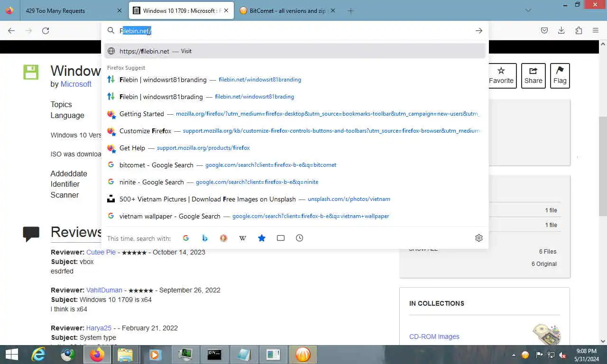This screenshot has height=364, width=607.
Task: Open the Extensions puzzle icon
Action: (x=579, y=30)
